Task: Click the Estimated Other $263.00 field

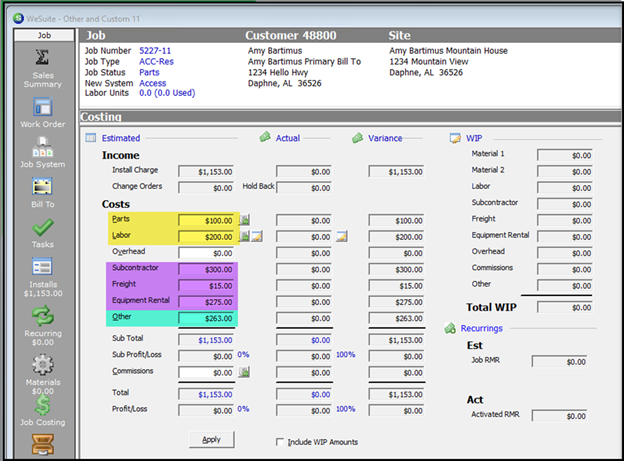Action: point(207,318)
